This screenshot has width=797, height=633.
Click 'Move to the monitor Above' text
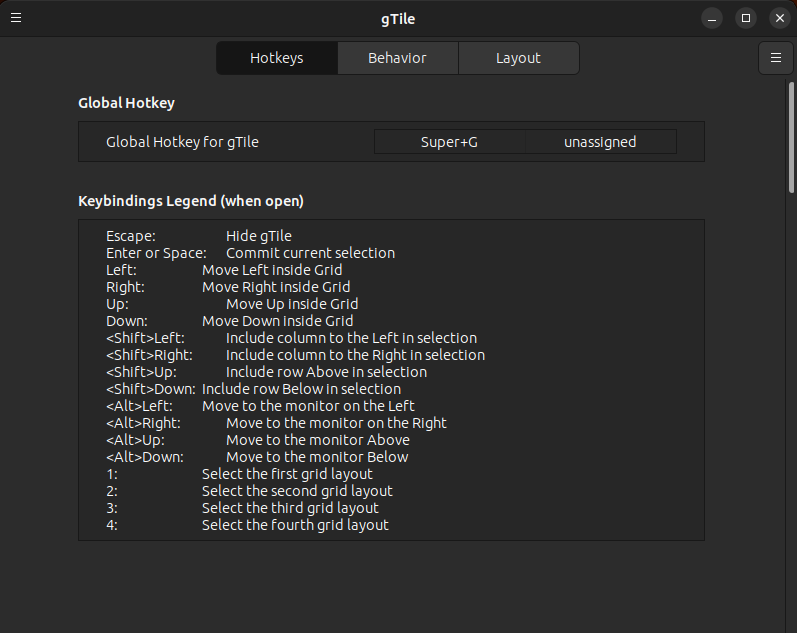318,440
